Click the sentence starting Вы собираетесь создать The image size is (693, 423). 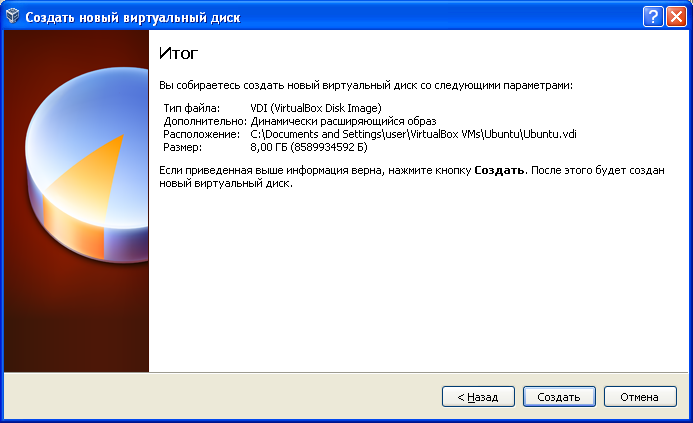(x=366, y=85)
